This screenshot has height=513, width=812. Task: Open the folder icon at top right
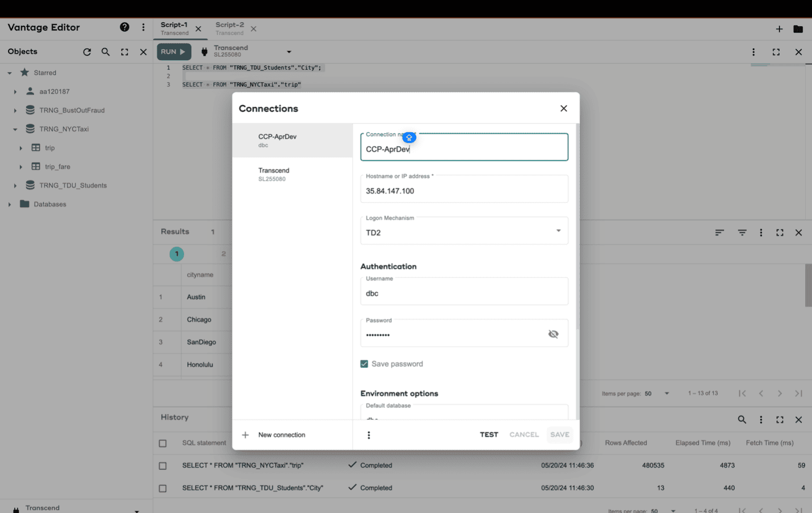[798, 29]
